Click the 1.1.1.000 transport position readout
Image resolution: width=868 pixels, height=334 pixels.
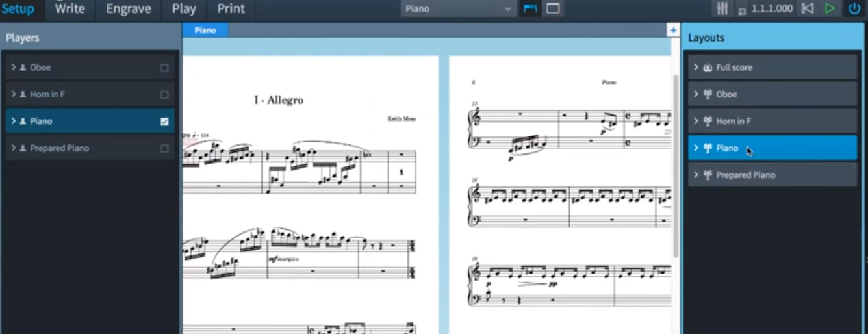point(772,9)
